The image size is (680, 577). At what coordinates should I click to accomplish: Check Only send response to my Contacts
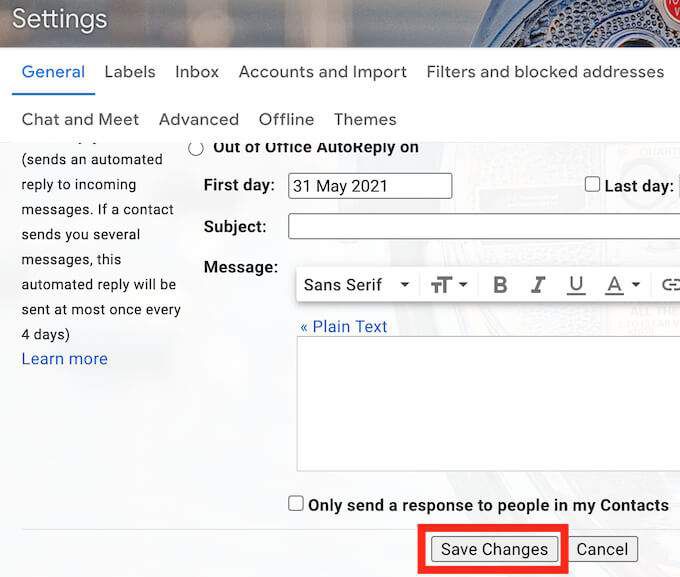pos(296,504)
